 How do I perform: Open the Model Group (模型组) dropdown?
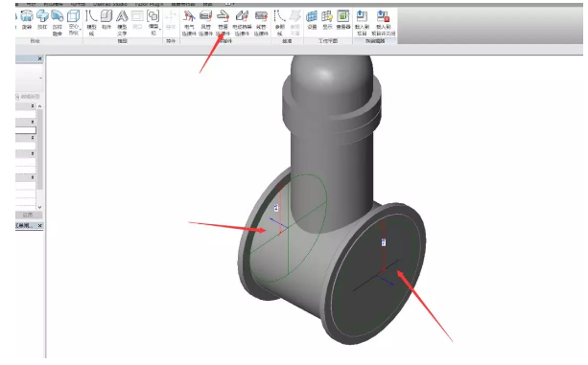point(153,23)
